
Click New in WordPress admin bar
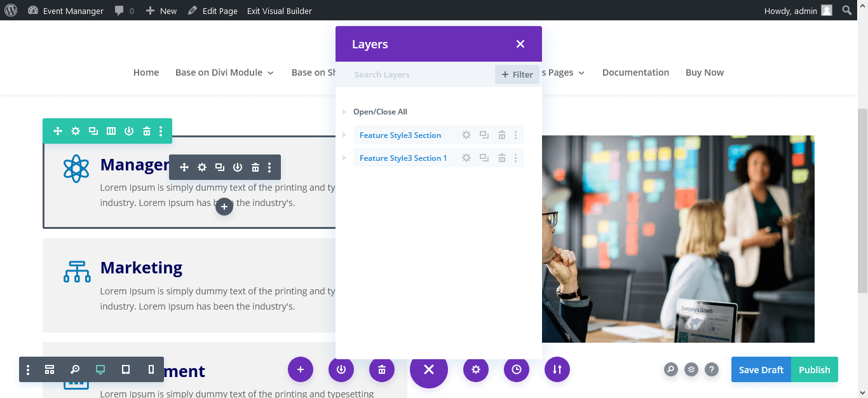click(x=161, y=11)
